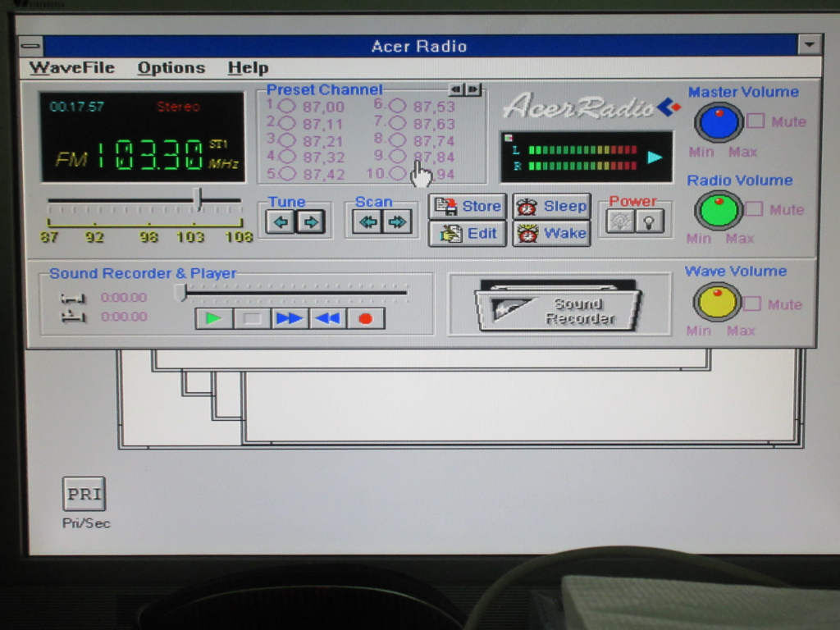Show previous preset channel page
Viewport: 840px width, 630px height.
pos(456,89)
